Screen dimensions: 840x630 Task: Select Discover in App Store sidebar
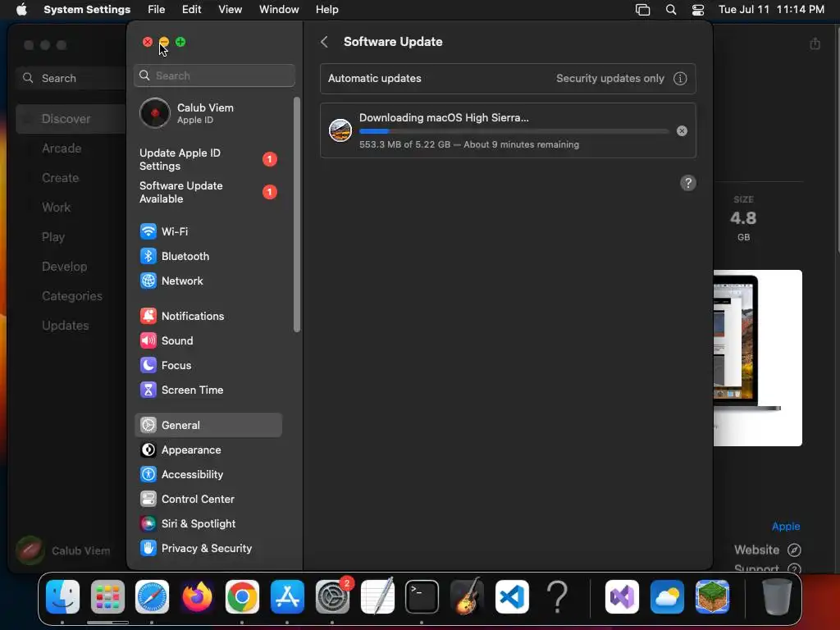(x=71, y=119)
